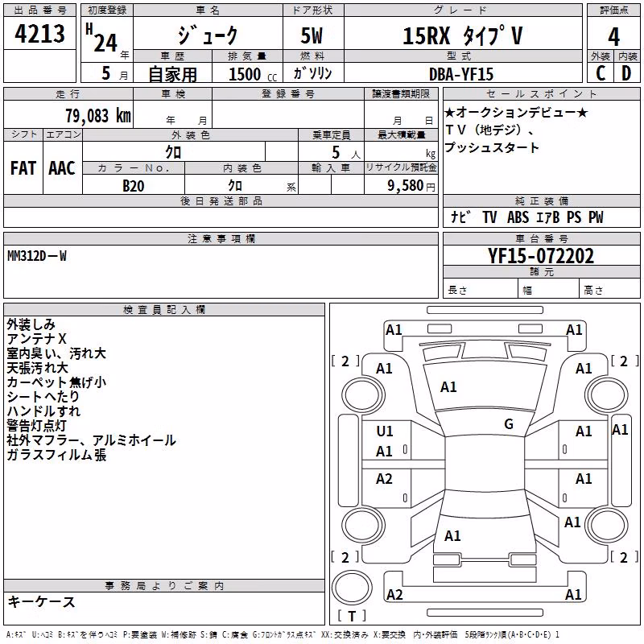Screen dimensions: 644x644
Task: Click the exterior grade C
Action: [601, 73]
